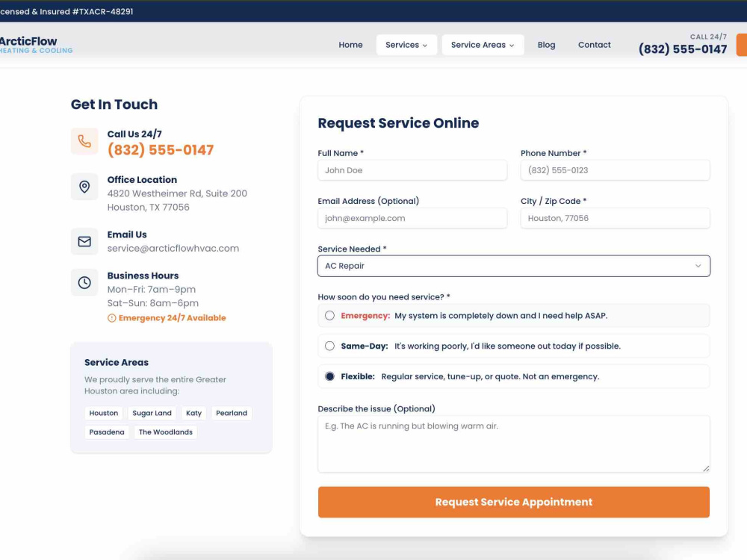Image resolution: width=747 pixels, height=560 pixels.
Task: Focus the Full Name input field
Action: (412, 170)
